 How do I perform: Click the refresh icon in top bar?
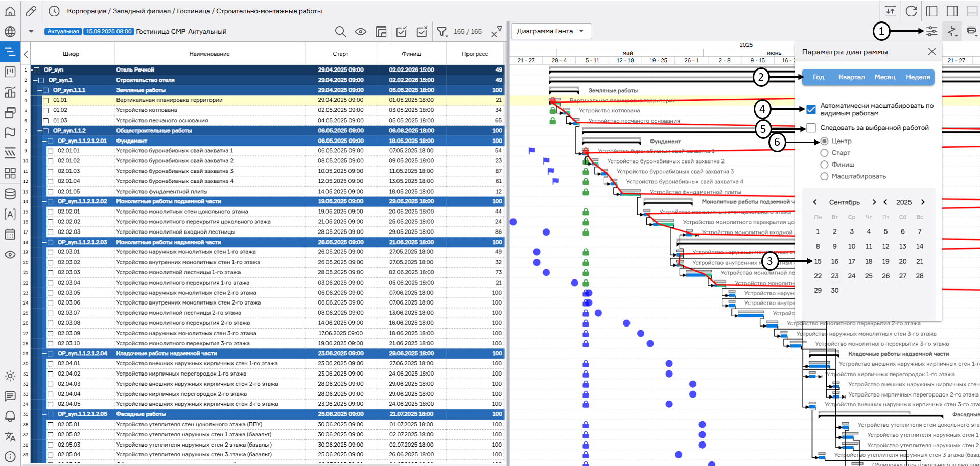point(911,11)
